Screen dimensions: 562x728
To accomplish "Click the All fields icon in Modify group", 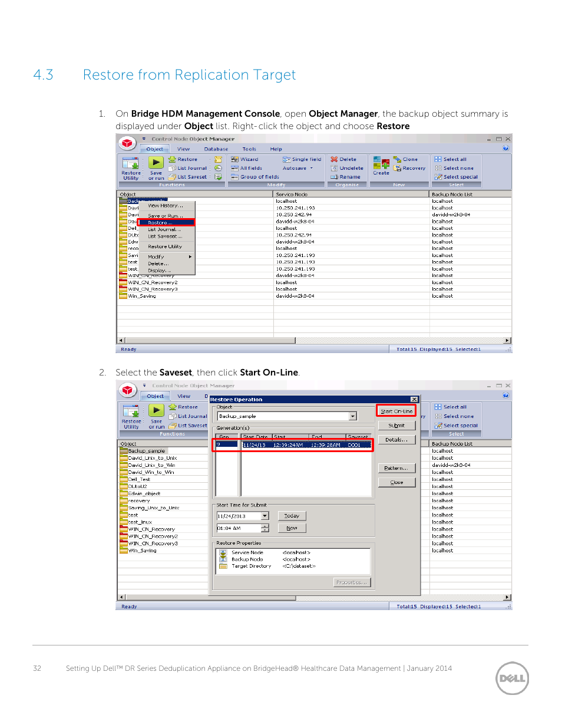I will click(234, 168).
